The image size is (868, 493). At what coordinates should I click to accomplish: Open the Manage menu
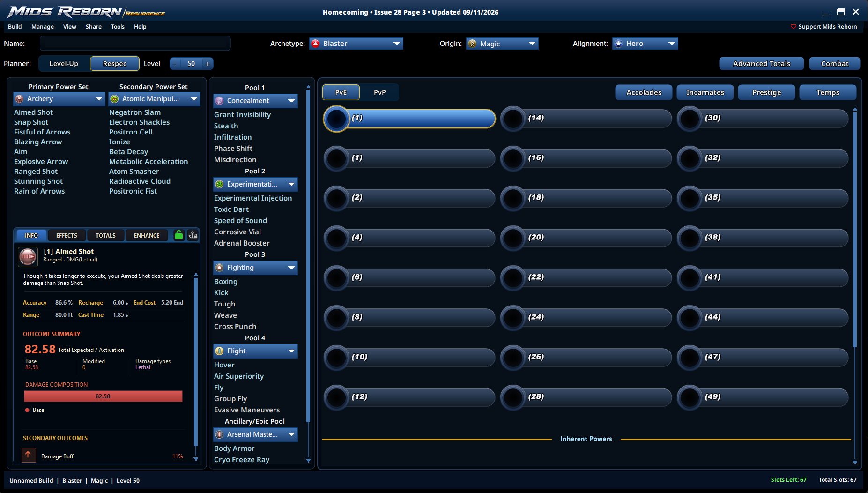tap(43, 27)
